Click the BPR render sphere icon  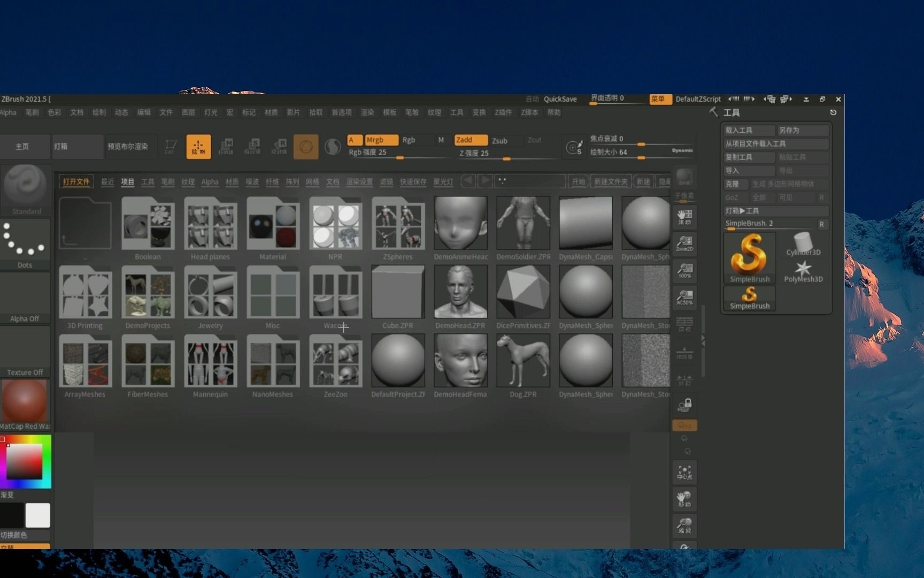[x=684, y=177]
